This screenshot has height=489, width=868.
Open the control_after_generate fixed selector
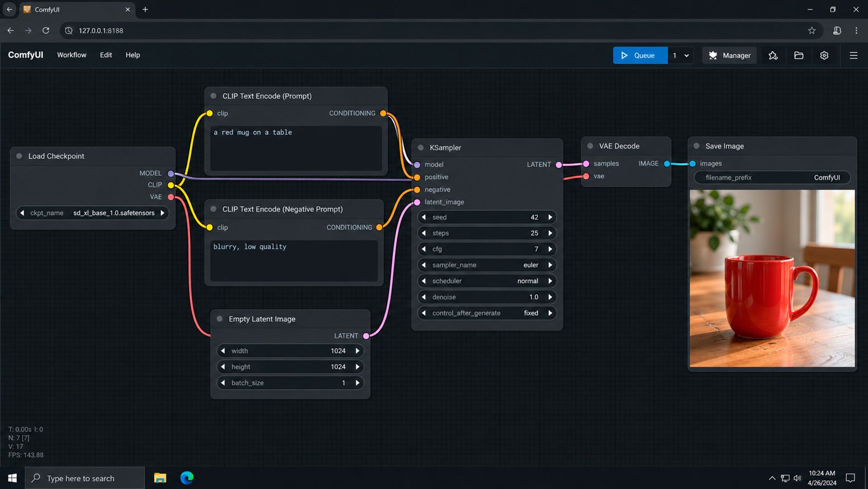coord(487,313)
